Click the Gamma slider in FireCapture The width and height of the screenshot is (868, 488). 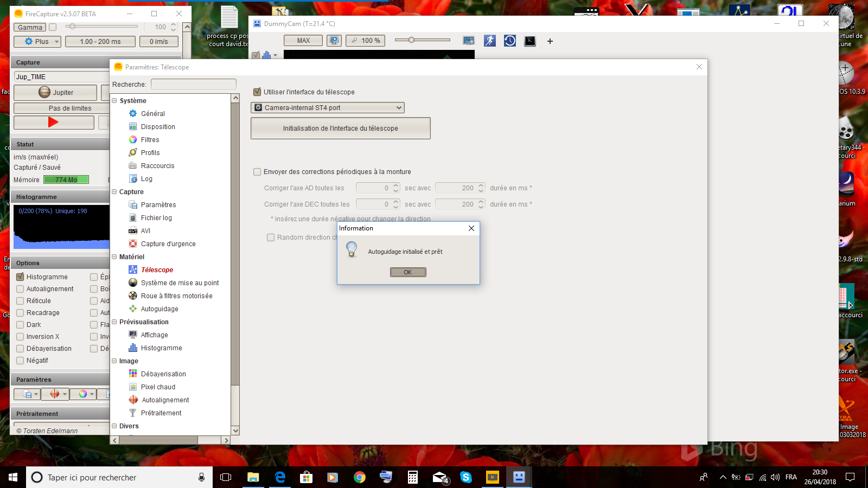101,27
